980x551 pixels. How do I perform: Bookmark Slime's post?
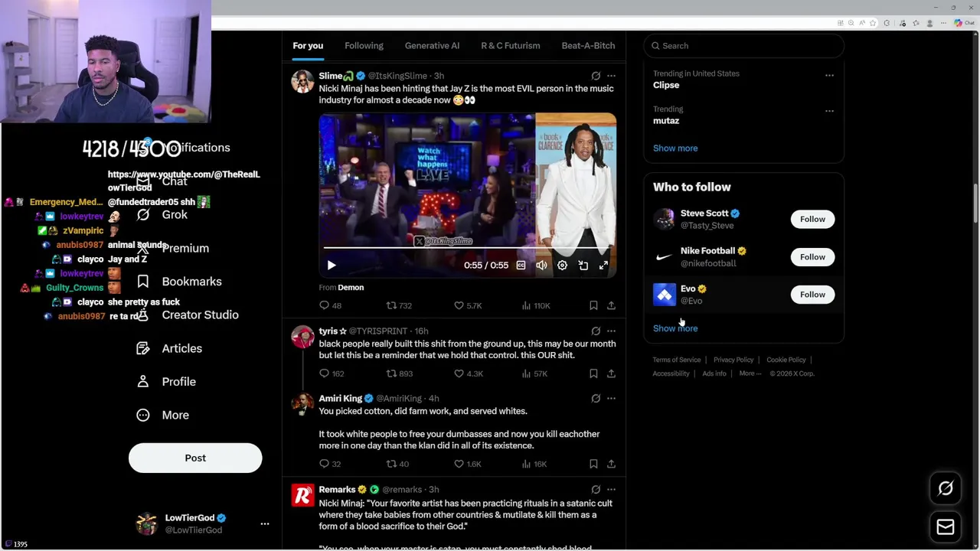click(593, 305)
